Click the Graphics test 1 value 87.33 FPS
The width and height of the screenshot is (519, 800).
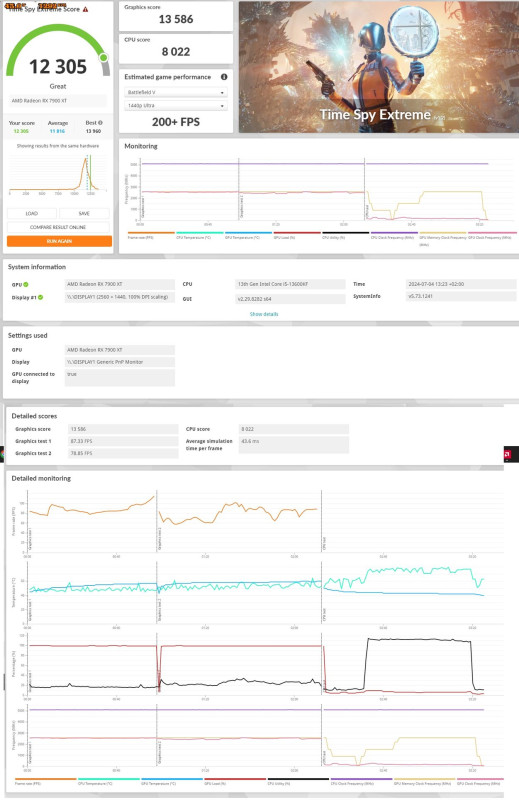point(123,441)
